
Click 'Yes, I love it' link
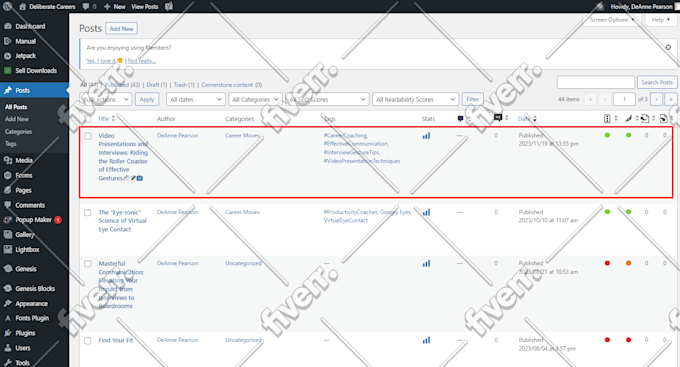[x=105, y=61]
